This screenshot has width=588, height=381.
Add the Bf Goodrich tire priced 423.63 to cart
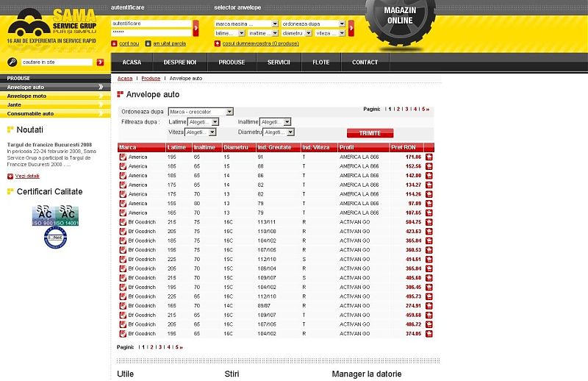pyautogui.click(x=429, y=232)
